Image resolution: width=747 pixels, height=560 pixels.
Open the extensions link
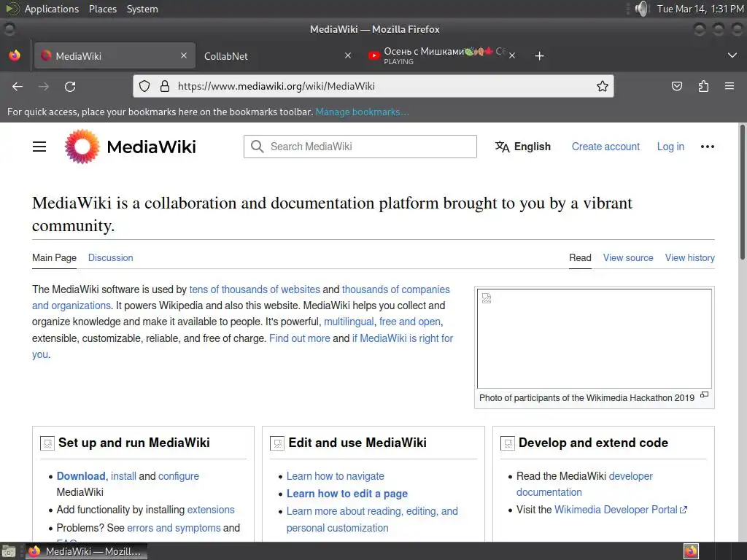tap(211, 510)
